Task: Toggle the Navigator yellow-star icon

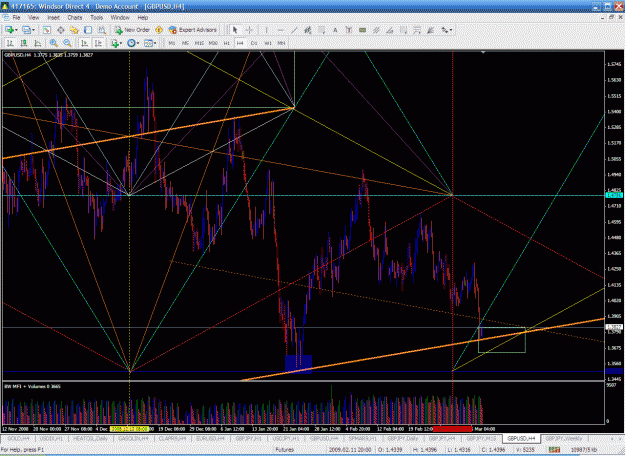Action: click(74, 30)
